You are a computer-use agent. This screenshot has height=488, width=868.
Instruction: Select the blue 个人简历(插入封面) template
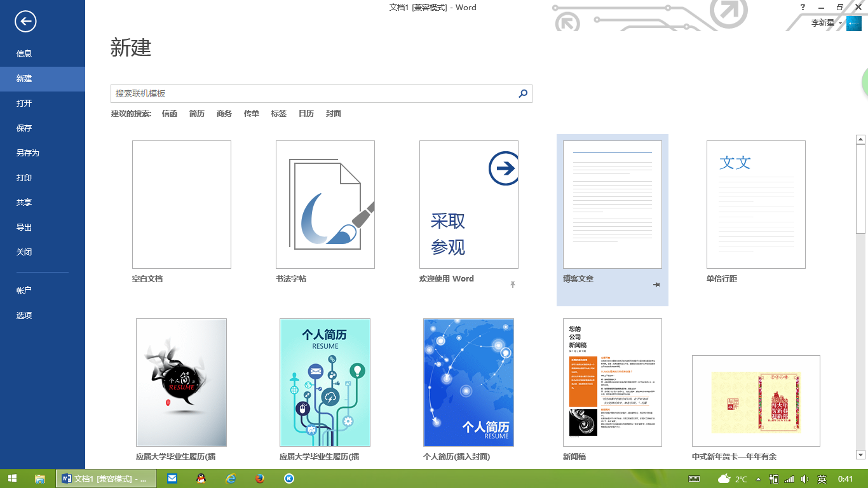(x=469, y=383)
